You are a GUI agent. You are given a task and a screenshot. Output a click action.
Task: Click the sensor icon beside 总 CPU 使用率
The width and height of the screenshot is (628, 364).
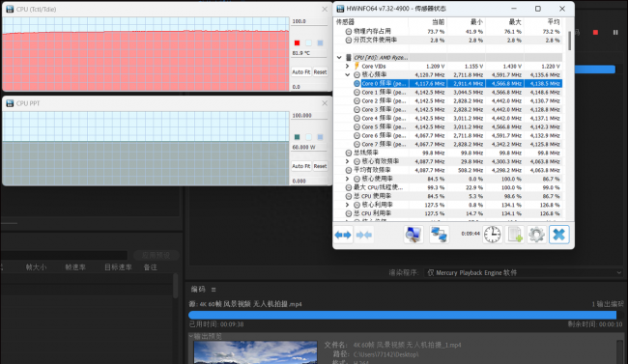tap(349, 196)
